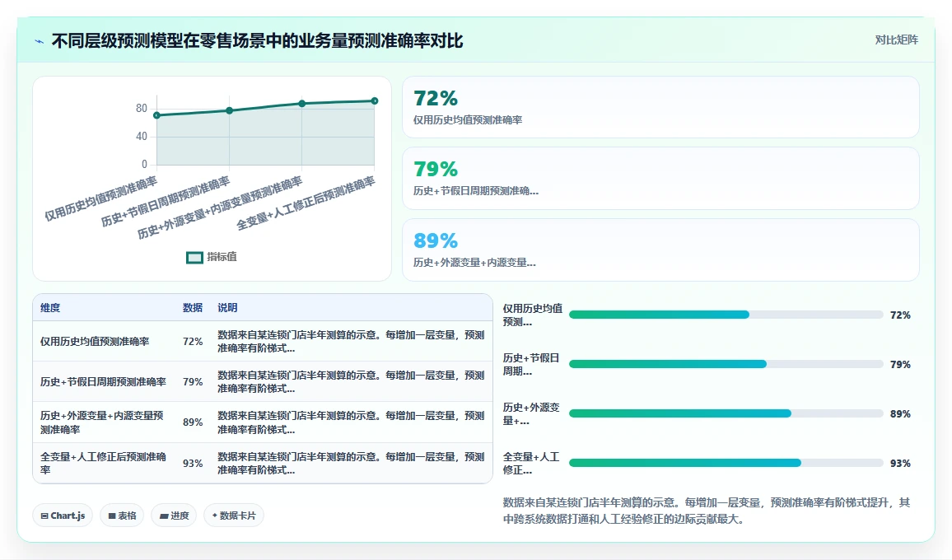
Task: Click the Chart.js tag chip
Action: [x=63, y=516]
